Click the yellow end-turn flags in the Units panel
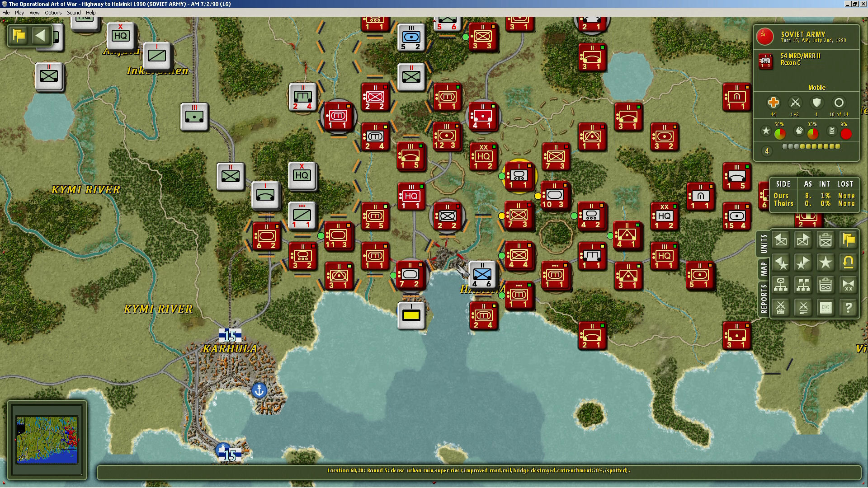 coord(848,240)
